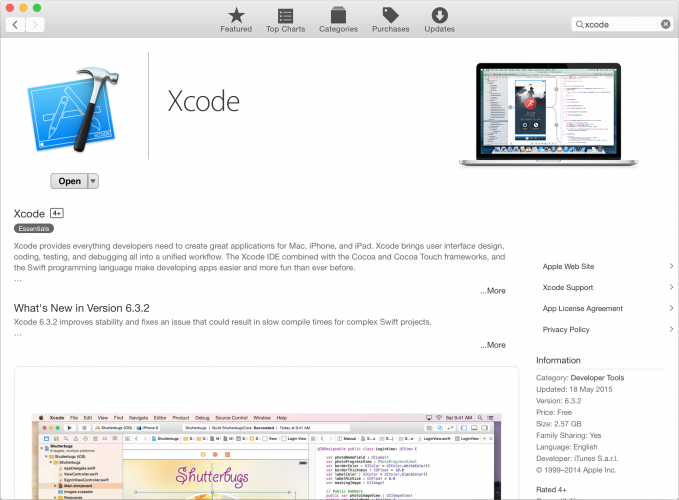This screenshot has height=500, width=679.
Task: Click the large Xcode title
Action: pos(204,101)
